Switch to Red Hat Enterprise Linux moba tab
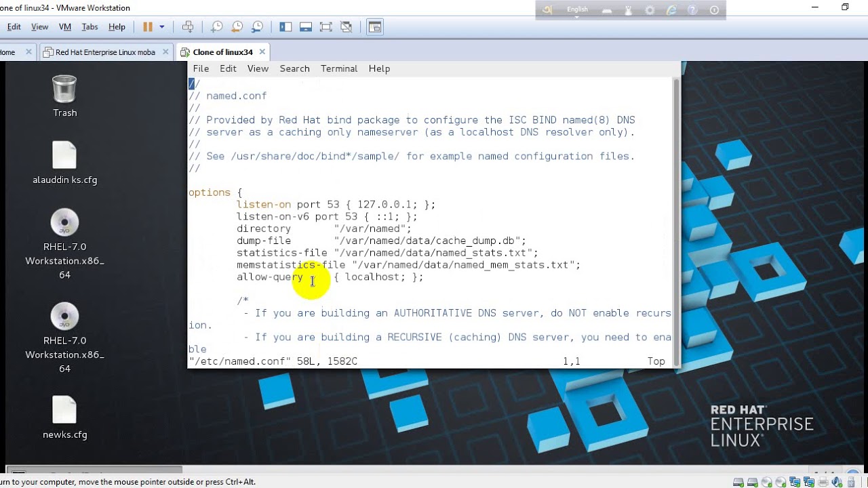The height and width of the screenshot is (488, 868). (105, 52)
